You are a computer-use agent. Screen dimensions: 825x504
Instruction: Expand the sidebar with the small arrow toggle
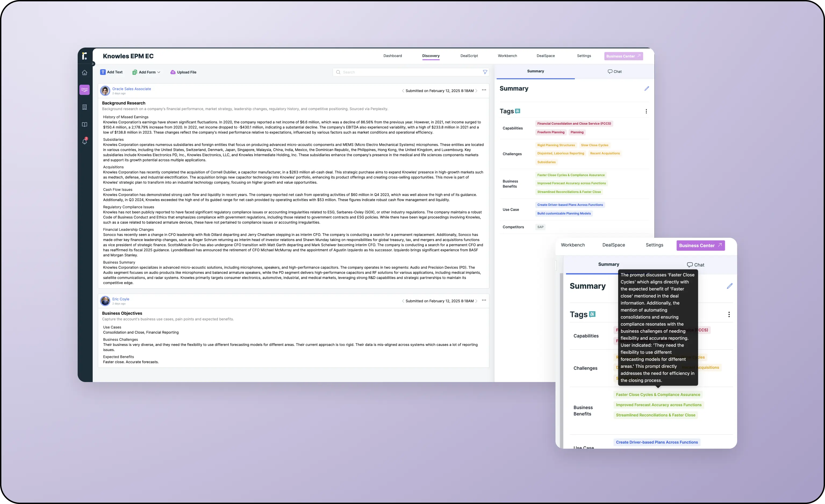[x=93, y=64]
